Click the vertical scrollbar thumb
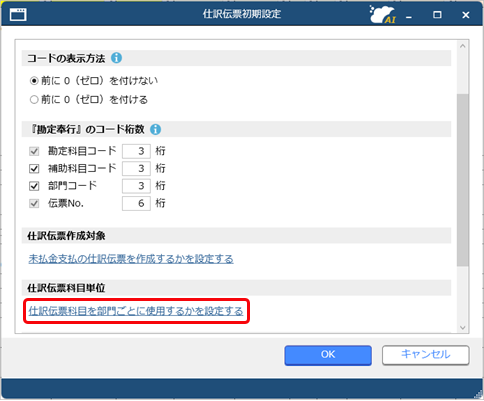Viewport: 484px width, 401px height. click(x=463, y=180)
